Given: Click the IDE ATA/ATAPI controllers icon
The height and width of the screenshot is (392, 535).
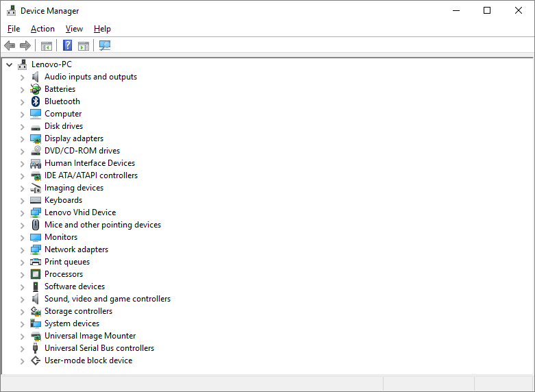Looking at the screenshot, I should (x=36, y=176).
